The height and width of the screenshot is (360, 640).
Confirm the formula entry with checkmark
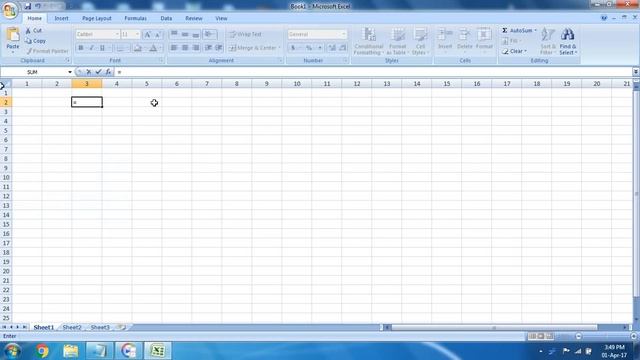click(98, 72)
